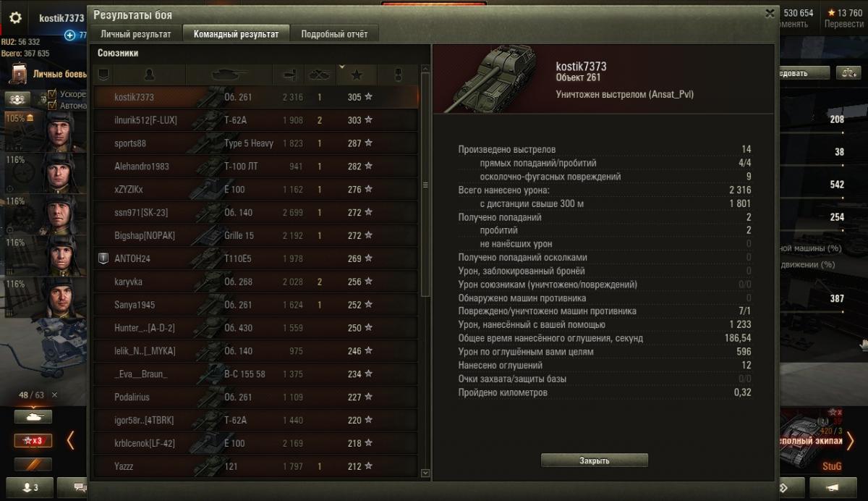
Task: Sort allies by player name icon column
Action: tap(149, 75)
